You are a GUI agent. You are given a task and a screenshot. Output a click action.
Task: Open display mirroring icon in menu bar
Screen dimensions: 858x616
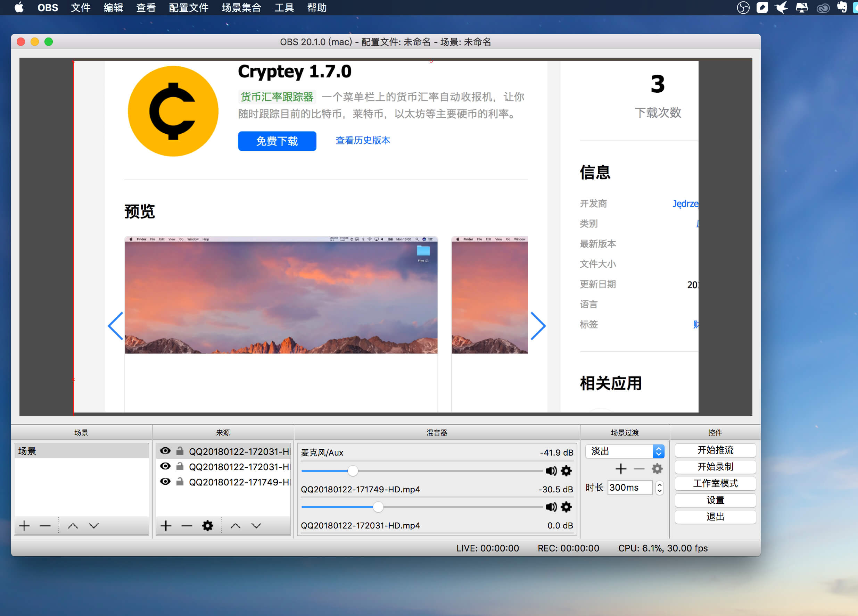(802, 8)
